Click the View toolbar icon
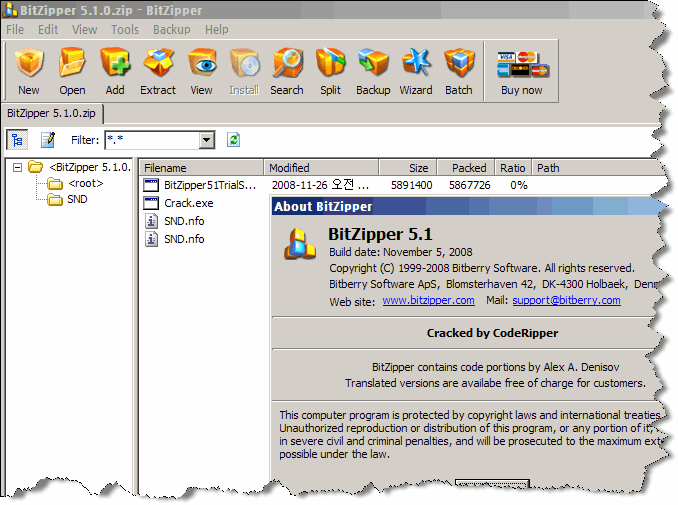The image size is (678, 505). 202,63
